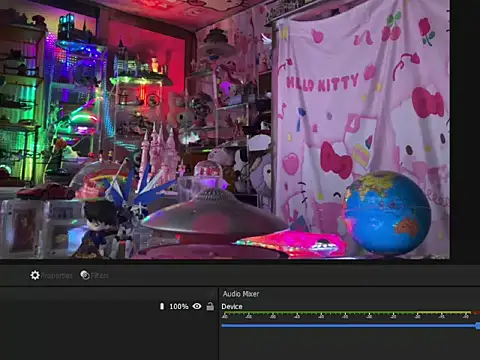Image resolution: width=480 pixels, height=360 pixels.
Task: Select the Device audio channel label
Action: tap(232, 306)
